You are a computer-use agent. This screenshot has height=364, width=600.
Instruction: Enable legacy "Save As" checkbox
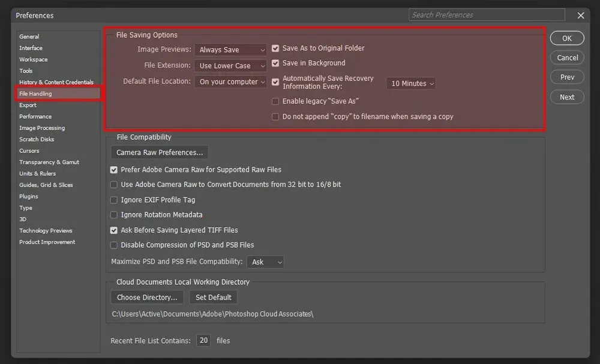tap(275, 101)
